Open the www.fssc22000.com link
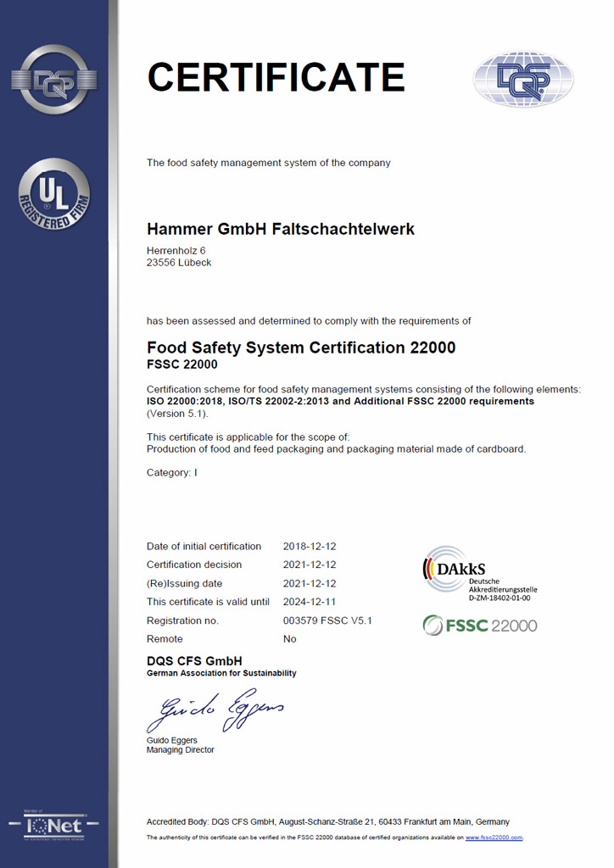 [494, 837]
